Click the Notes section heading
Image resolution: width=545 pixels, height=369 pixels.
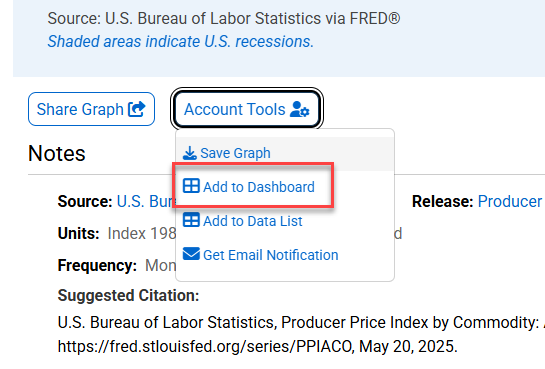[x=57, y=153]
